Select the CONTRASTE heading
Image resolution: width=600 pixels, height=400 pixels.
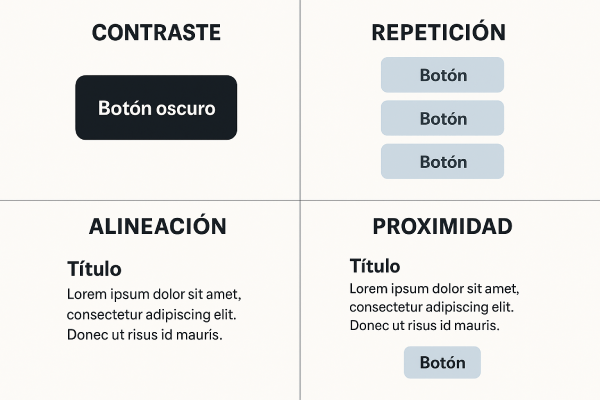tap(156, 33)
